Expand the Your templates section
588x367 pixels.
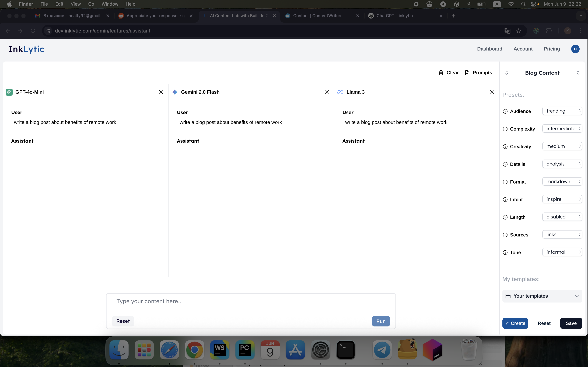click(542, 296)
